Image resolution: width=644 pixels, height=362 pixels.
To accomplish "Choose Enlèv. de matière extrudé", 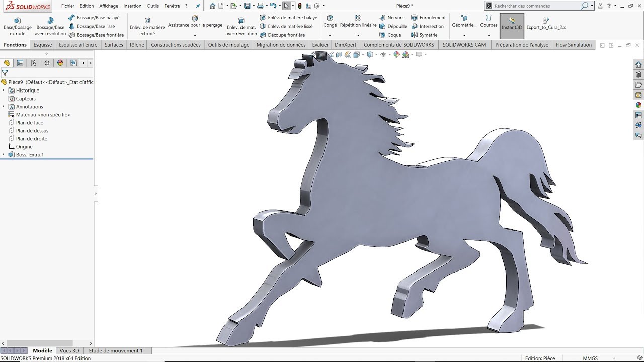I will tap(147, 27).
